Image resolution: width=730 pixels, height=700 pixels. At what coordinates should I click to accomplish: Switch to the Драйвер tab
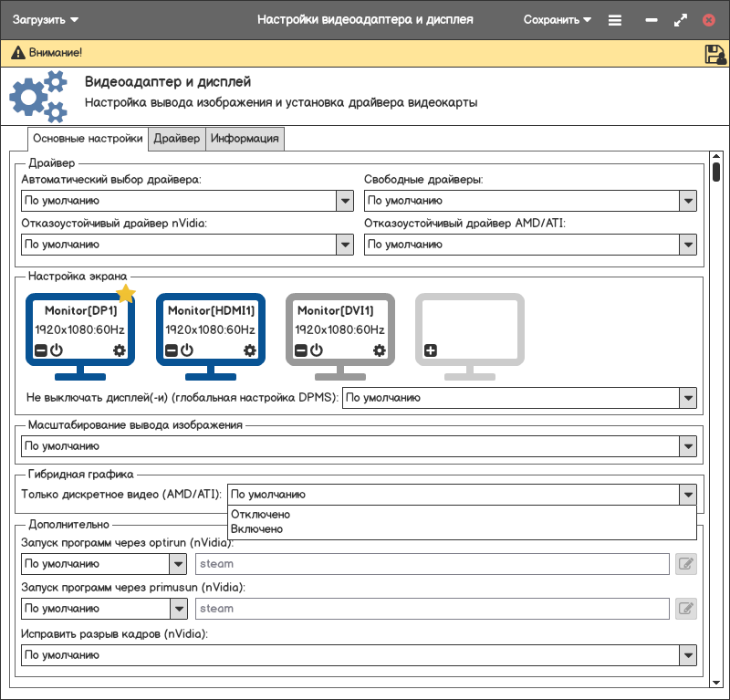(x=176, y=139)
